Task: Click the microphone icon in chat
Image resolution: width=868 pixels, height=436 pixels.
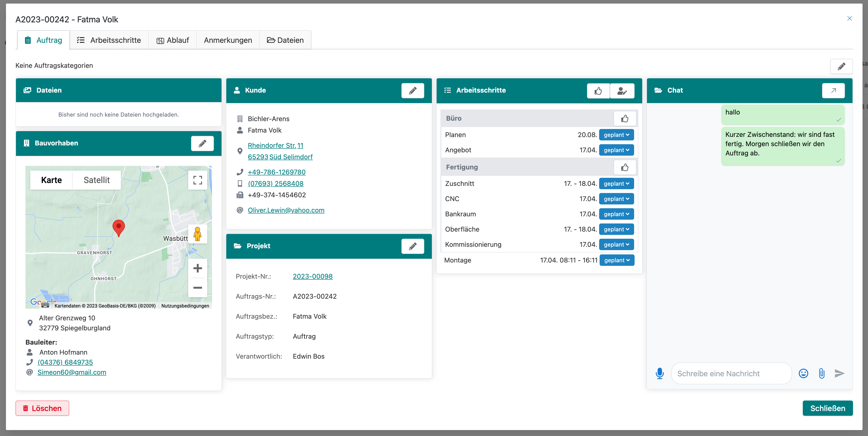Action: coord(659,373)
